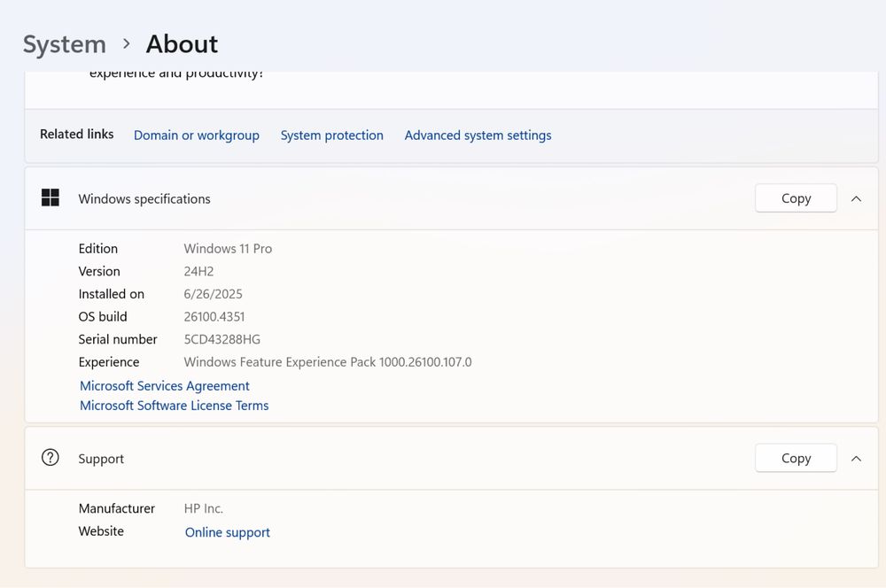
Task: Click the Support header text
Action: pyautogui.click(x=101, y=459)
